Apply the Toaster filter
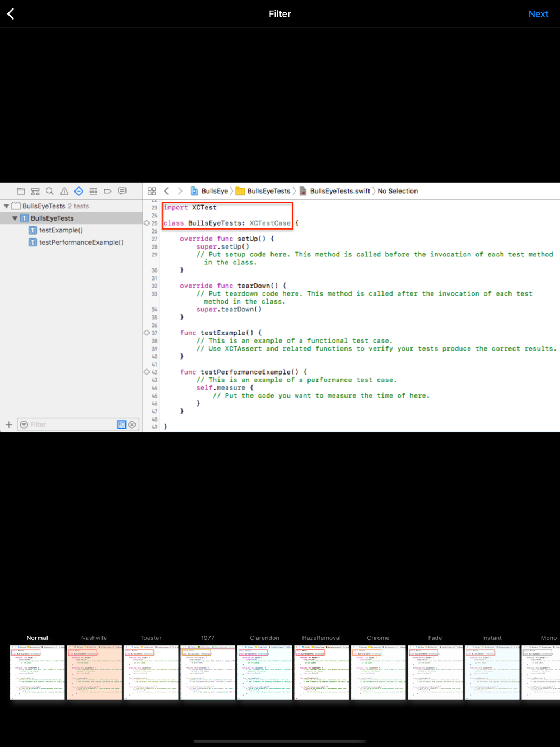 tap(151, 672)
